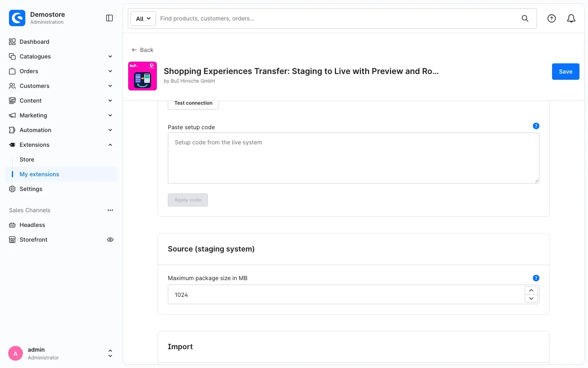The width and height of the screenshot is (588, 368).
Task: Decrease maximum package size value
Action: [531, 298]
